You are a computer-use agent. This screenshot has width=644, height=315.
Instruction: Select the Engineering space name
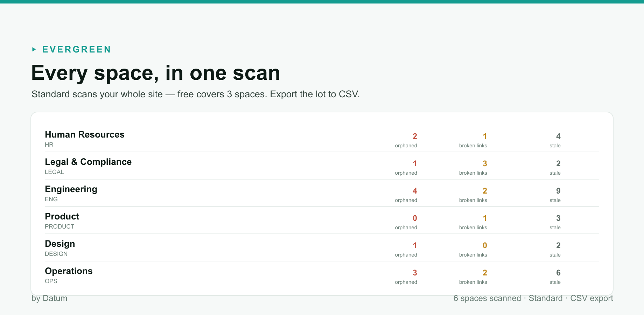pyautogui.click(x=71, y=189)
